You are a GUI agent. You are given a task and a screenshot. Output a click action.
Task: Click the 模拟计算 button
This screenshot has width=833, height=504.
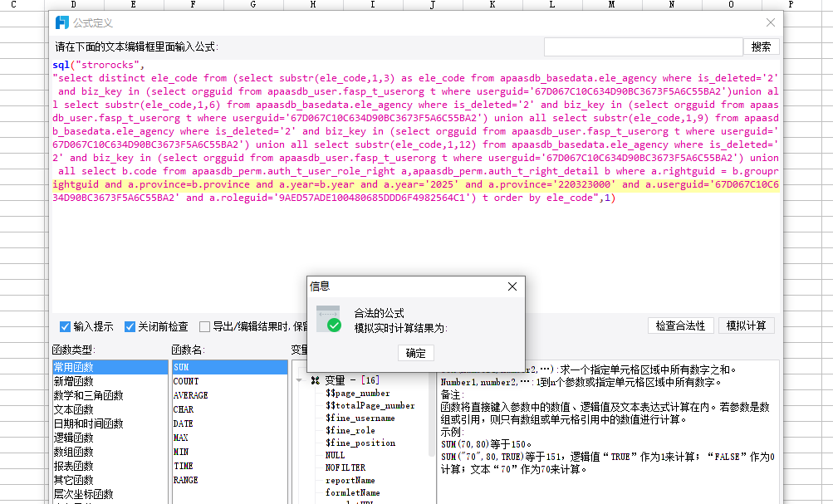click(747, 325)
